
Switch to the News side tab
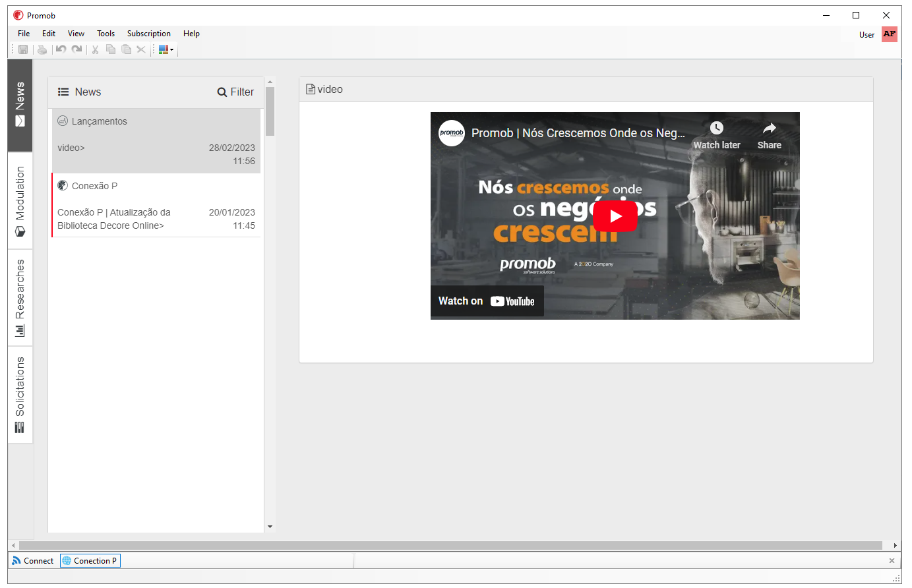click(20, 105)
